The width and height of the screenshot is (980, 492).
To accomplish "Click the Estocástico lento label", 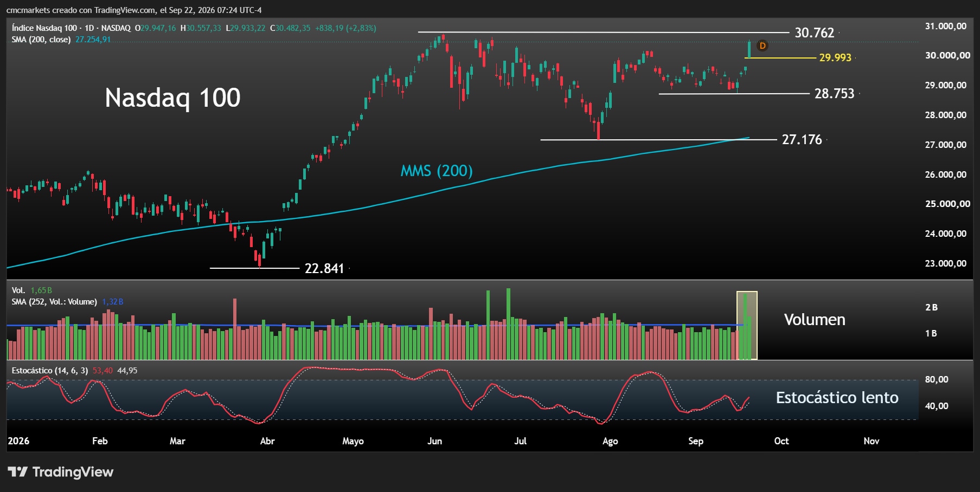I will point(837,398).
